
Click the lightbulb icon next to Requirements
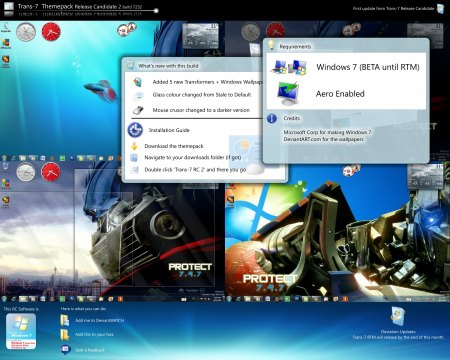tap(272, 45)
